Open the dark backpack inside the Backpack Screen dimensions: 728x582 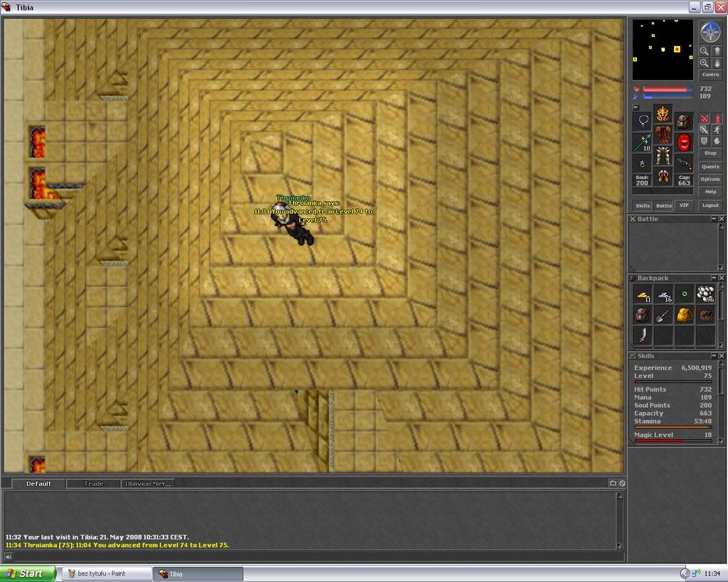click(643, 315)
